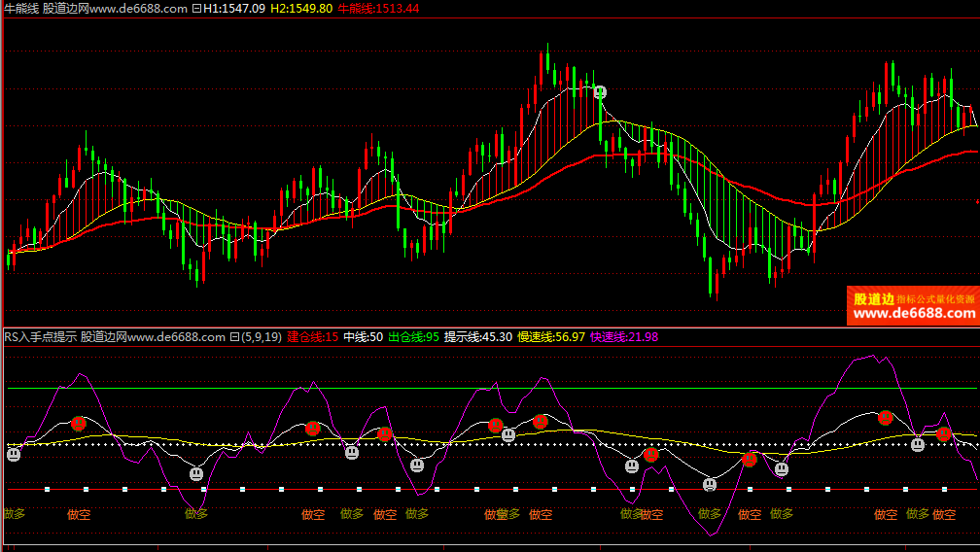The height and width of the screenshot is (552, 980).
Task: Open the RS入手点提示 indicator title
Action: point(40,337)
